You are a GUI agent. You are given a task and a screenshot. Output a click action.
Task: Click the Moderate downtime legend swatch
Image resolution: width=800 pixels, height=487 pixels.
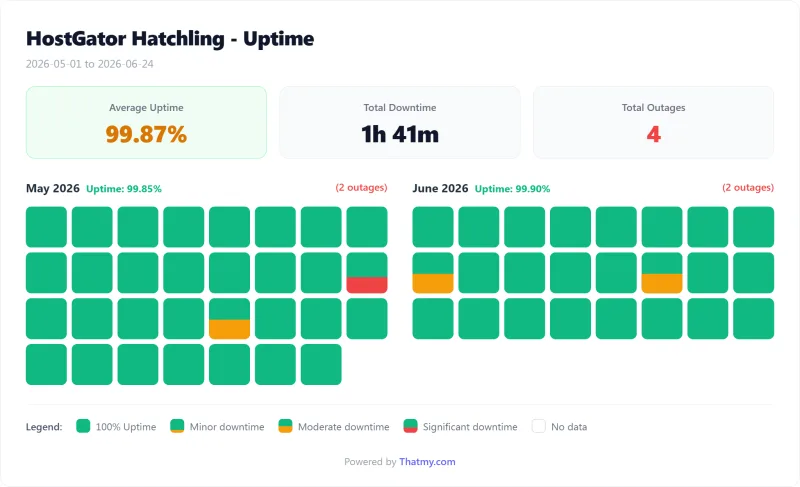click(x=285, y=426)
